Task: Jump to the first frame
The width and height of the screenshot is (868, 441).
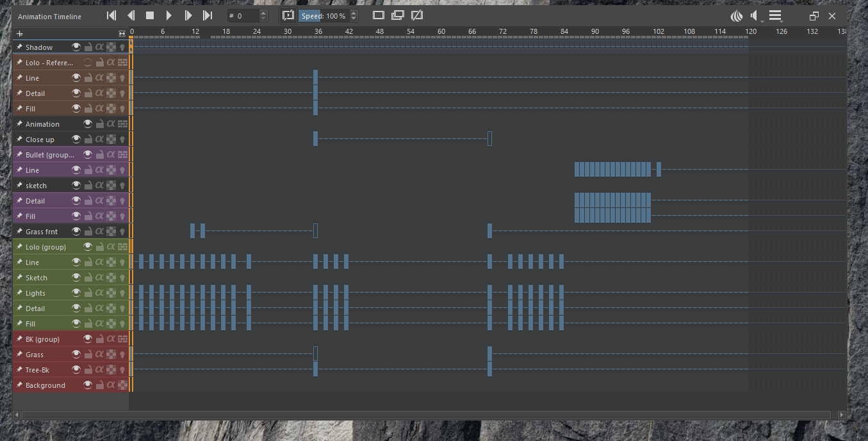Action: pyautogui.click(x=111, y=15)
